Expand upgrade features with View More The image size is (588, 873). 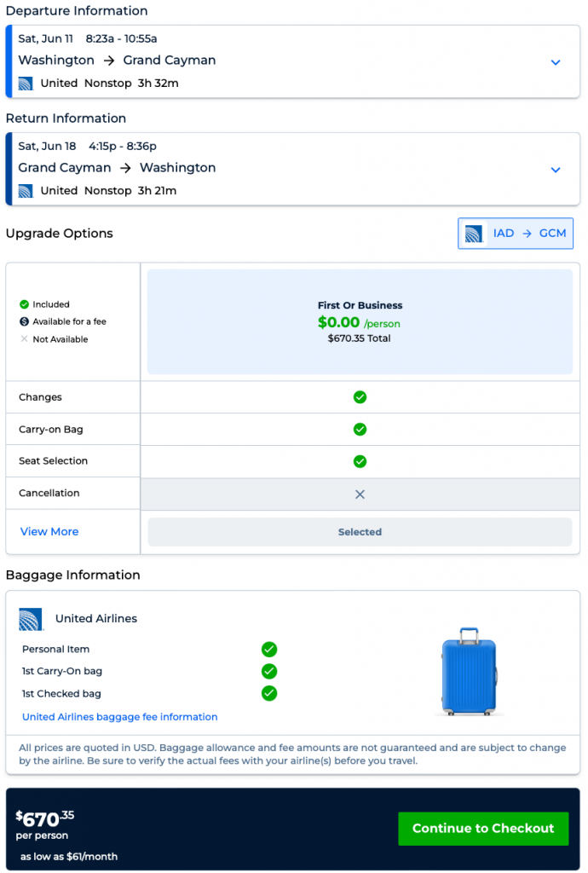click(49, 531)
